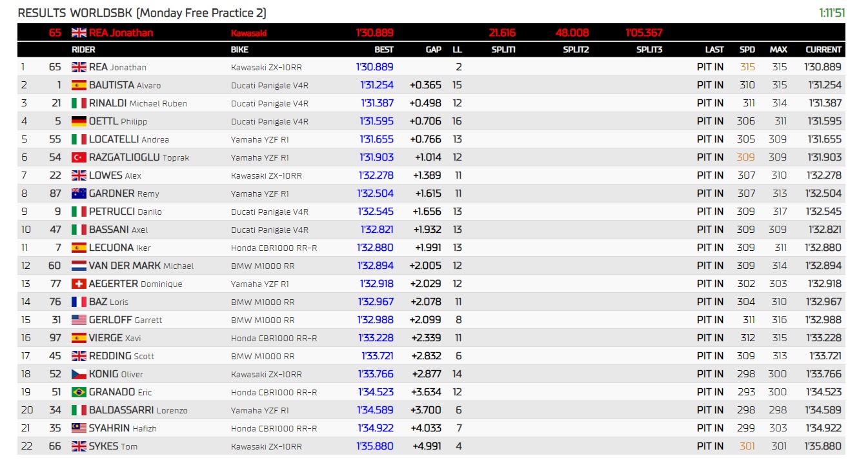Click the GAP column header
The width and height of the screenshot is (868, 465).
click(x=434, y=50)
